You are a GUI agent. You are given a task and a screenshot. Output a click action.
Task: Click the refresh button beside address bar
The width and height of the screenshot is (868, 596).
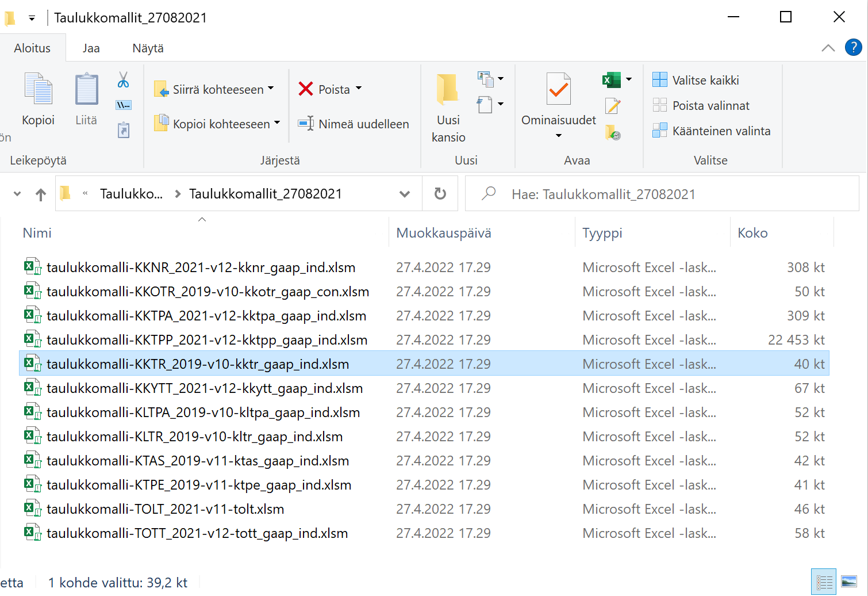[440, 194]
